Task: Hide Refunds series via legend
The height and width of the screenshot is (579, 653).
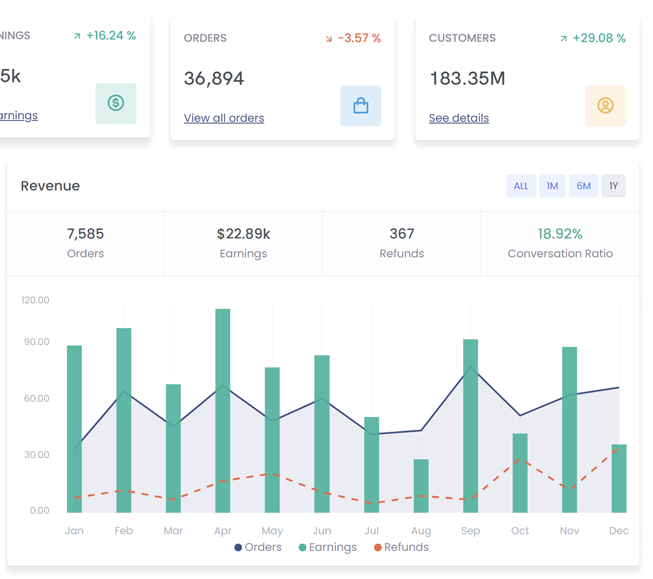Action: (x=400, y=547)
